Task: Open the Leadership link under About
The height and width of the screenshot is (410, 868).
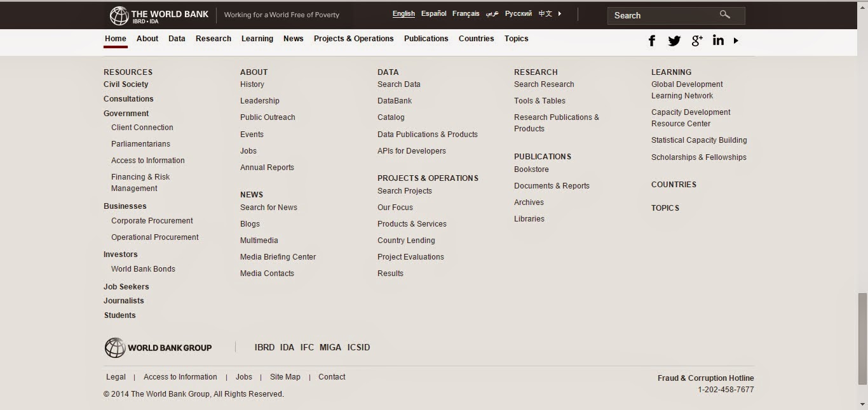Action: (260, 101)
